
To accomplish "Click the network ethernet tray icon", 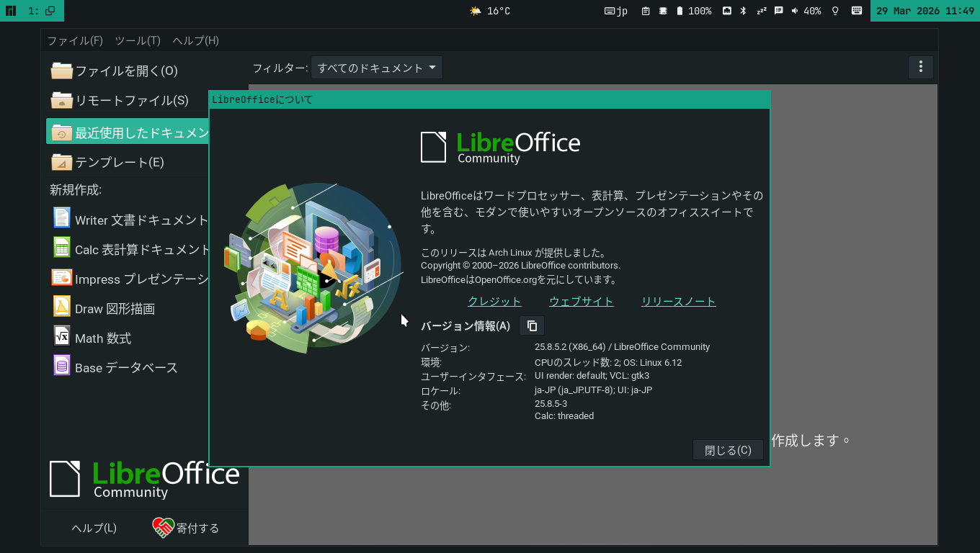I will (727, 11).
